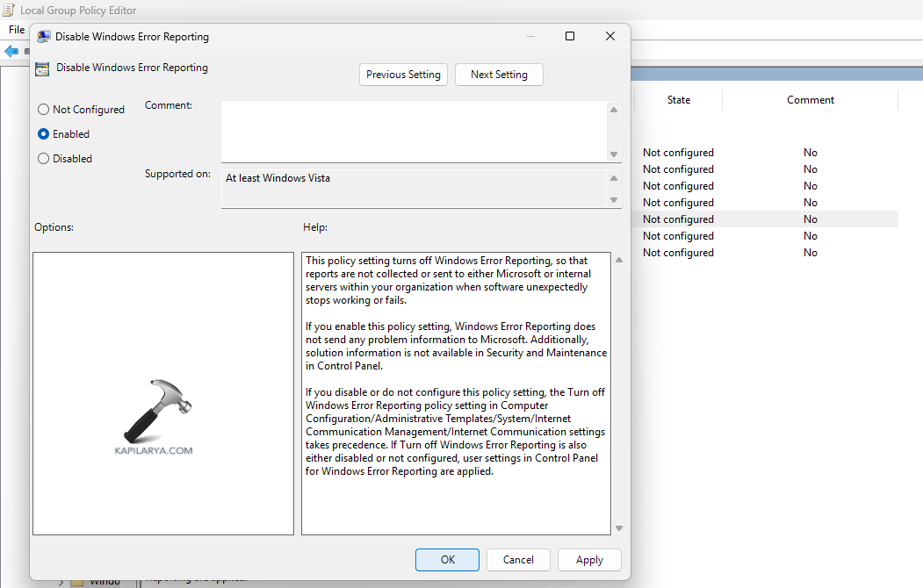Choose the Enabled radio option
The image size is (923, 588).
click(43, 134)
